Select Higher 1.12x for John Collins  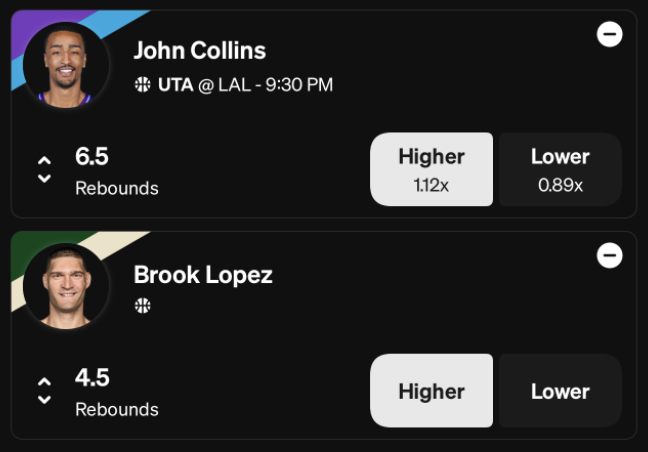pos(431,169)
